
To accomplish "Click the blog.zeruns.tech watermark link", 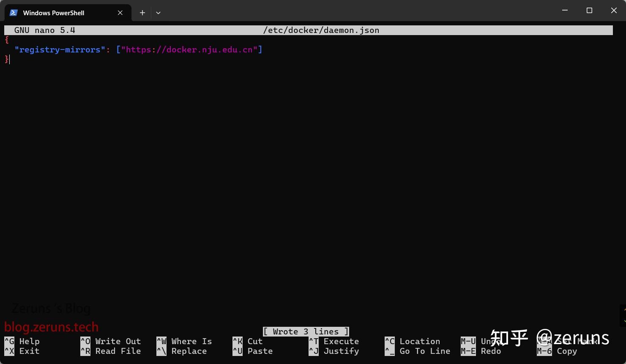I will (x=52, y=327).
